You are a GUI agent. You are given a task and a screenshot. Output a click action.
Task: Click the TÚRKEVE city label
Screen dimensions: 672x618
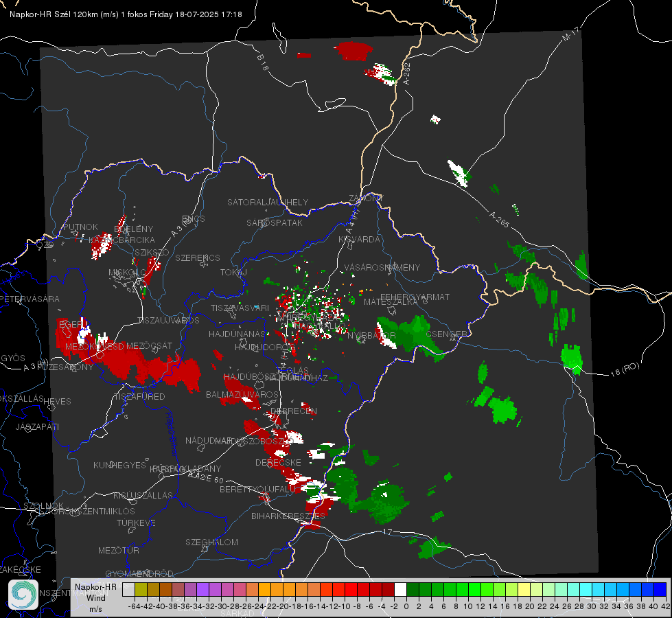137,523
